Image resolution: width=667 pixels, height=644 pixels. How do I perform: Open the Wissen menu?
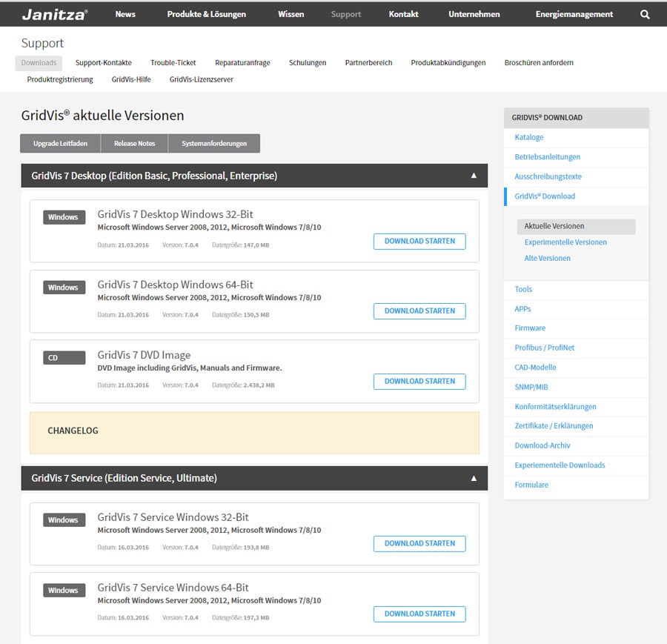(x=291, y=14)
